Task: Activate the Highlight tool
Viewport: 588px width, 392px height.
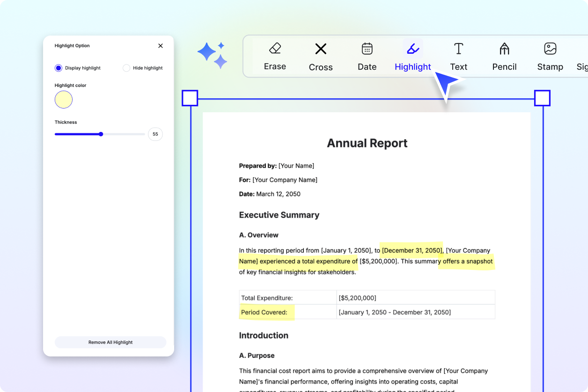Action: coord(412,55)
